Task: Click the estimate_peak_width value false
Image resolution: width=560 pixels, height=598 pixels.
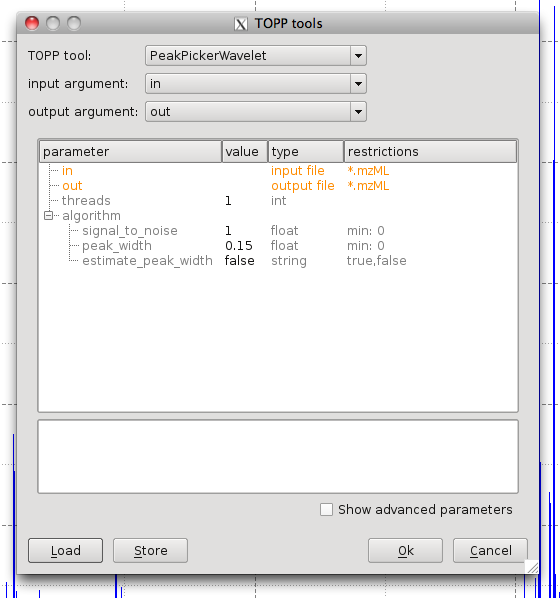Action: pyautogui.click(x=240, y=261)
